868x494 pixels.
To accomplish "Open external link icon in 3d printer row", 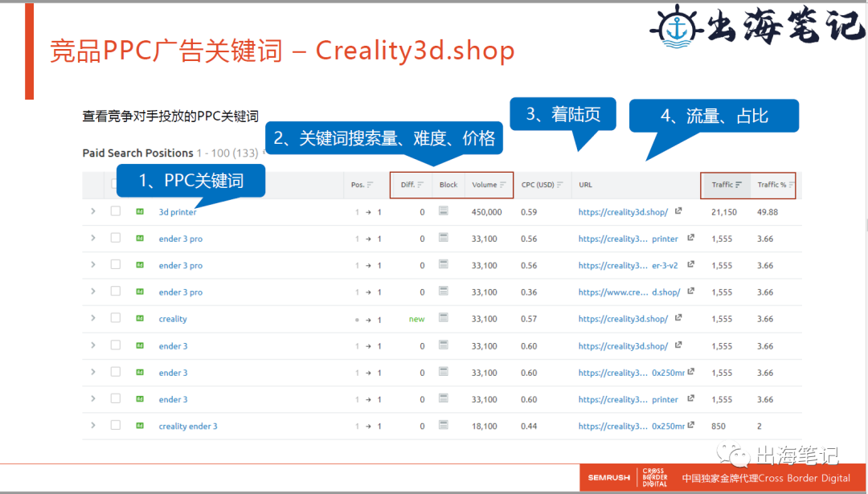I will [x=678, y=210].
